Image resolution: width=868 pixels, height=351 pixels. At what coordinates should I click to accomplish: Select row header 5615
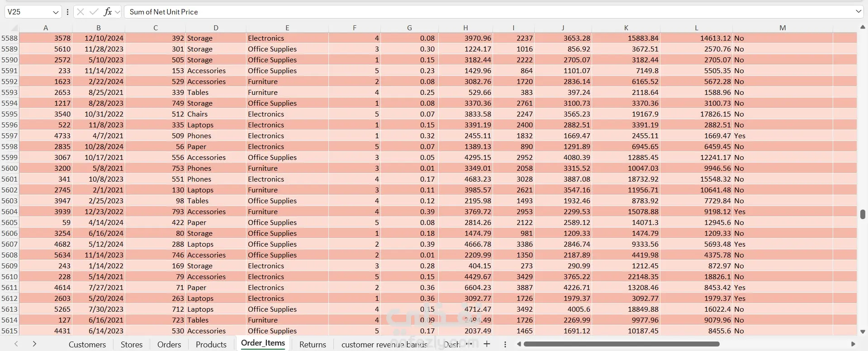coord(9,331)
